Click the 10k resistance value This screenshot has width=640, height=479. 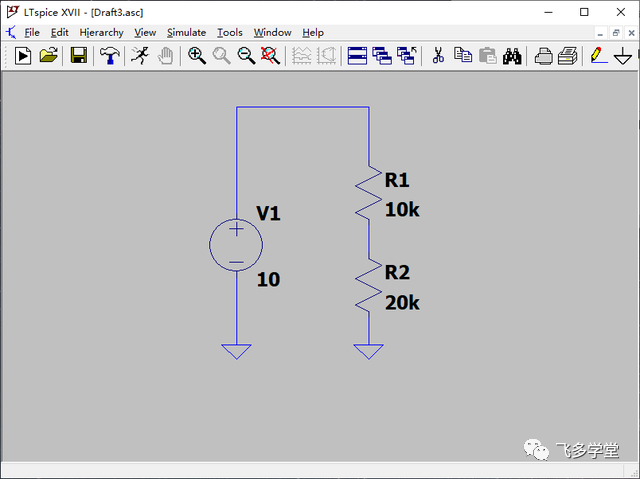402,210
